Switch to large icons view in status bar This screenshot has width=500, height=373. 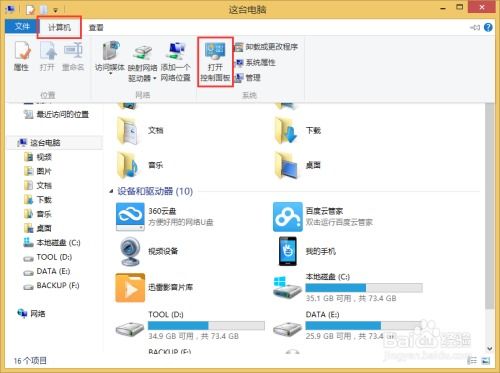point(486,360)
